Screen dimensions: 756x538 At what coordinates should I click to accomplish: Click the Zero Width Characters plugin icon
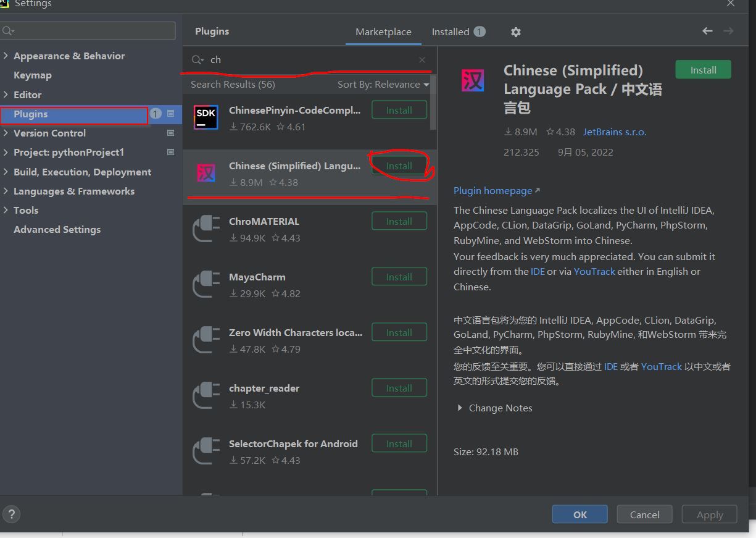tap(206, 340)
